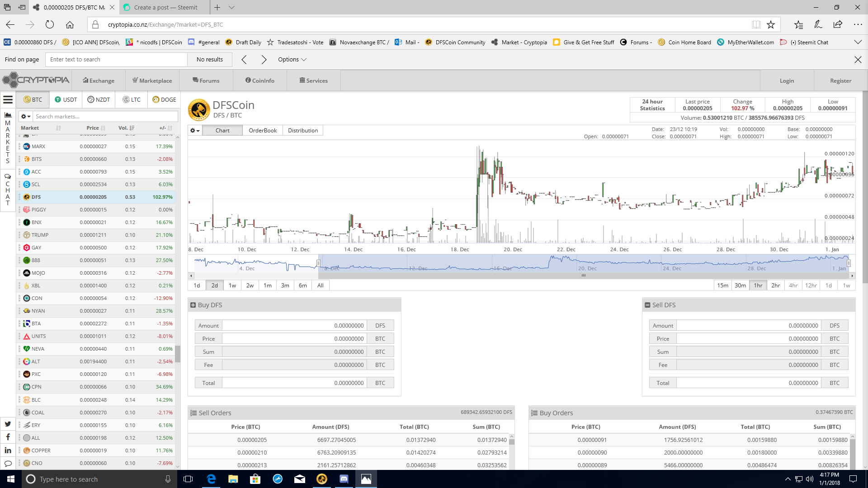Select the NZDT base market tab
This screenshot has height=488, width=868.
click(99, 99)
